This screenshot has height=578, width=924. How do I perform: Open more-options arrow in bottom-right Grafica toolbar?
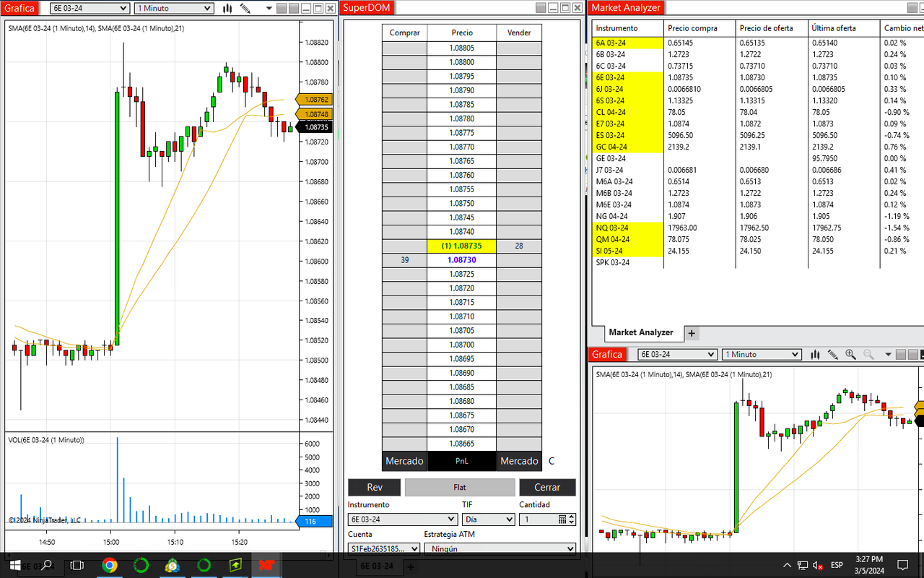(x=889, y=355)
